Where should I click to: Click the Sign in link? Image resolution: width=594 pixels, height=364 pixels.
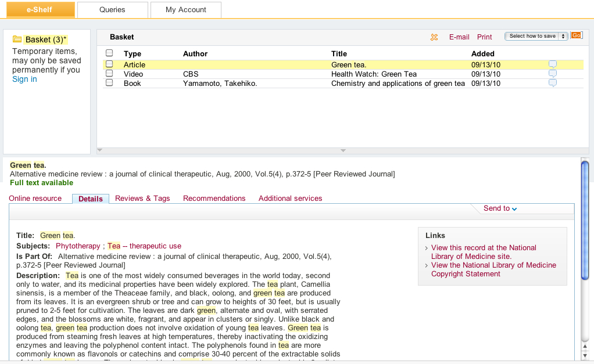pyautogui.click(x=24, y=79)
